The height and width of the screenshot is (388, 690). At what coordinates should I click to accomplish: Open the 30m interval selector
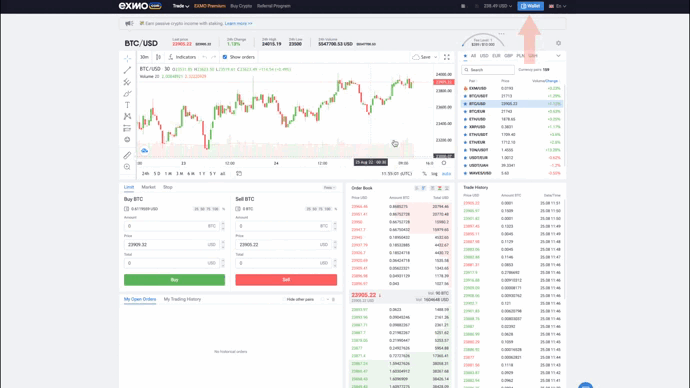point(144,57)
